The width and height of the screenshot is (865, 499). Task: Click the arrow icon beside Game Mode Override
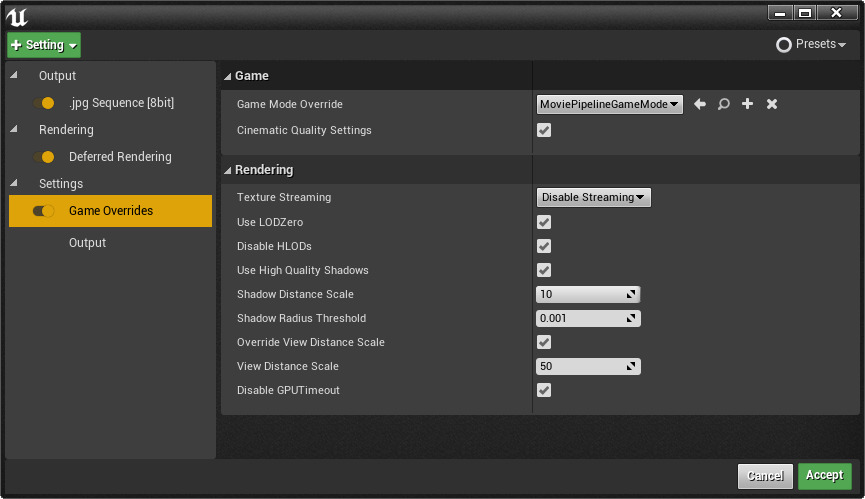(700, 104)
